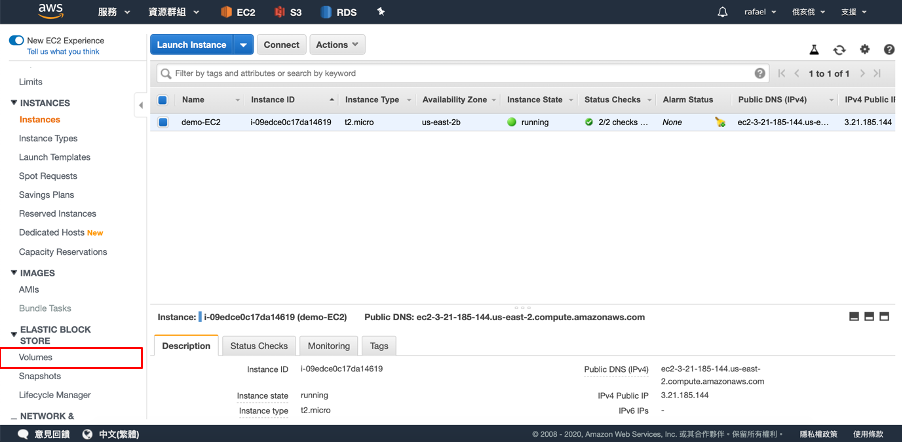Open Launch Templates in the sidebar
Image resolution: width=902 pixels, height=442 pixels.
click(x=55, y=157)
